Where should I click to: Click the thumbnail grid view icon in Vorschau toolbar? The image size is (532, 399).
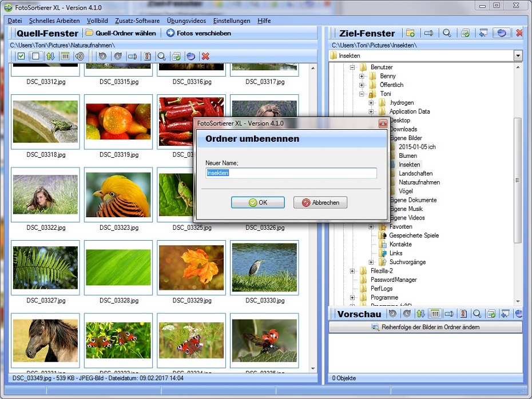click(x=435, y=314)
